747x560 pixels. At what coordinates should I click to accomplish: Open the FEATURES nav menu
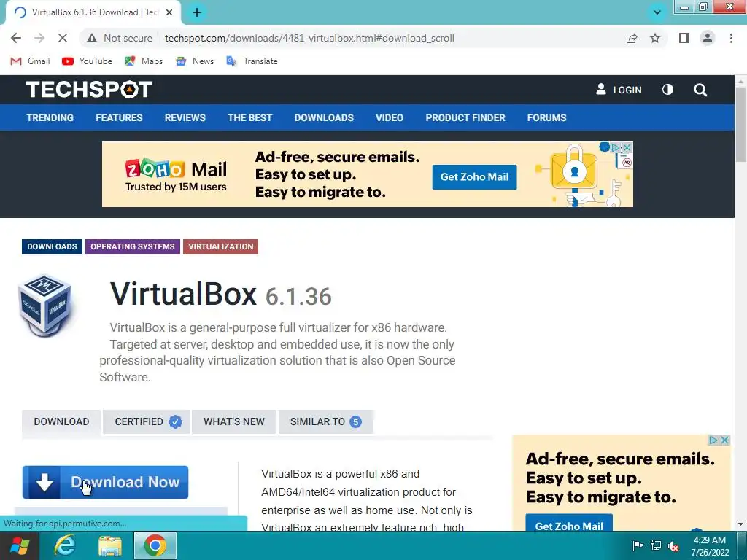pos(119,117)
